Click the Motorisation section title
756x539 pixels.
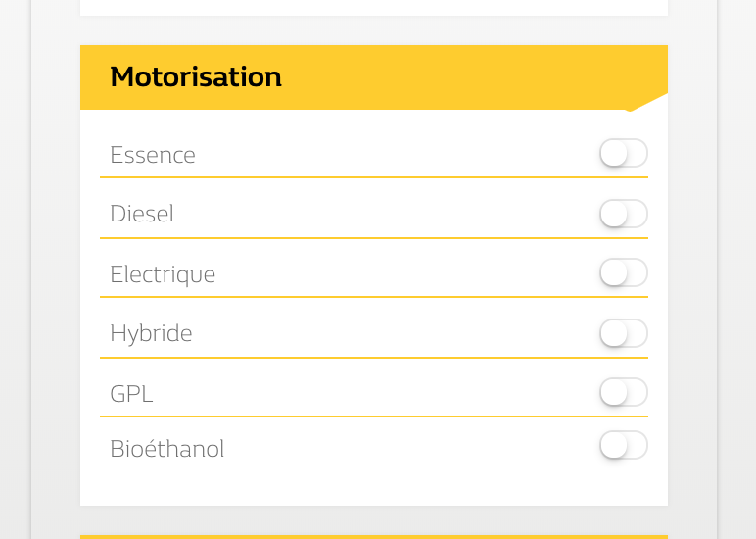point(196,76)
